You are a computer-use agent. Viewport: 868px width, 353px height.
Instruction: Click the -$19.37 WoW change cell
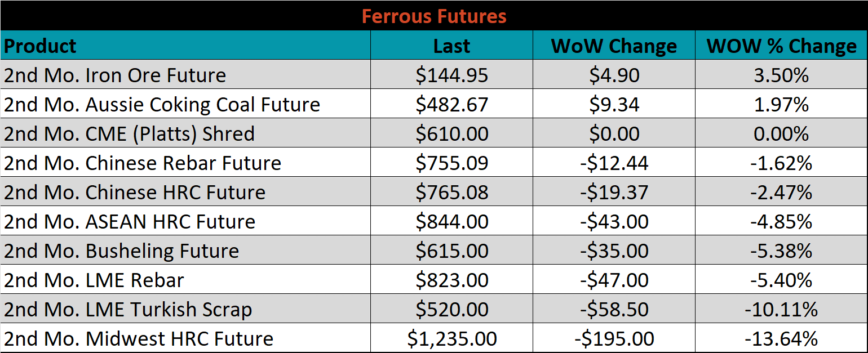pyautogui.click(x=614, y=192)
